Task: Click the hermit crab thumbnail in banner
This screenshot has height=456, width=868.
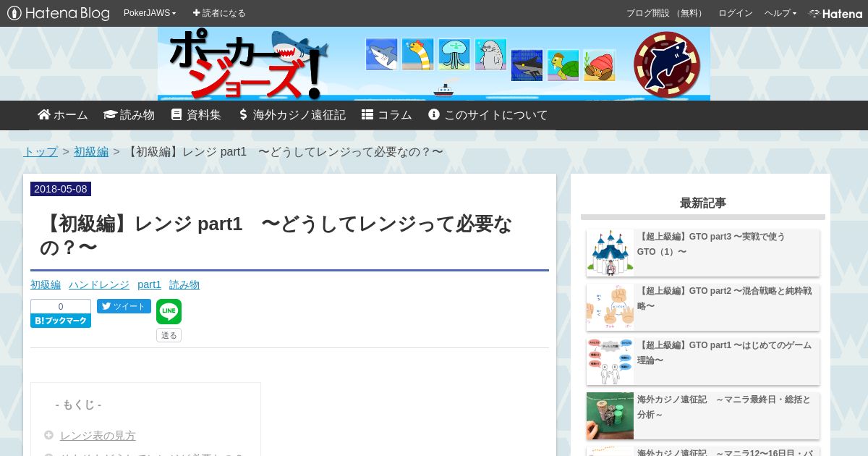Action: [x=600, y=65]
